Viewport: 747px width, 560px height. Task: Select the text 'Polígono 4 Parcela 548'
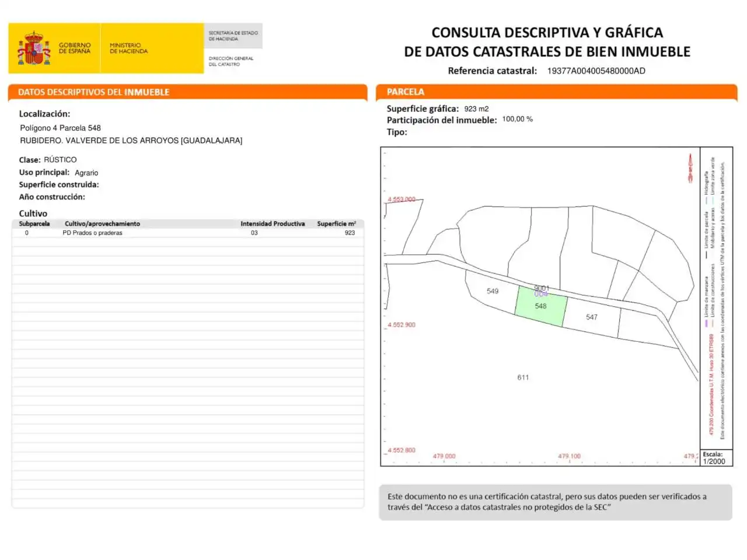click(x=60, y=128)
